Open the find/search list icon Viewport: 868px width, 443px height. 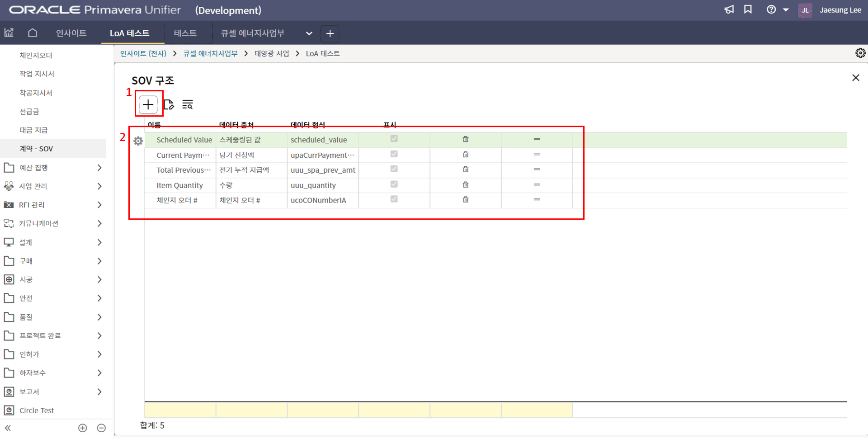[187, 105]
